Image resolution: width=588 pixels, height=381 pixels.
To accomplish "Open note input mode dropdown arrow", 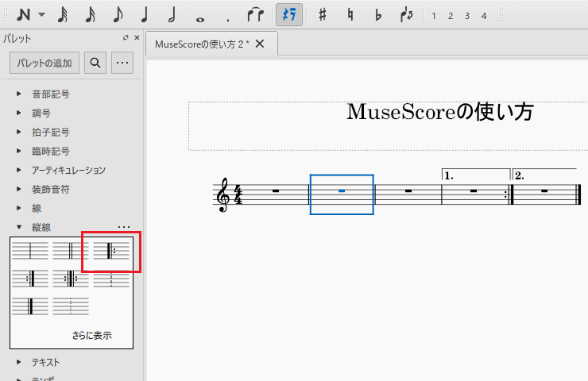I will (x=41, y=15).
